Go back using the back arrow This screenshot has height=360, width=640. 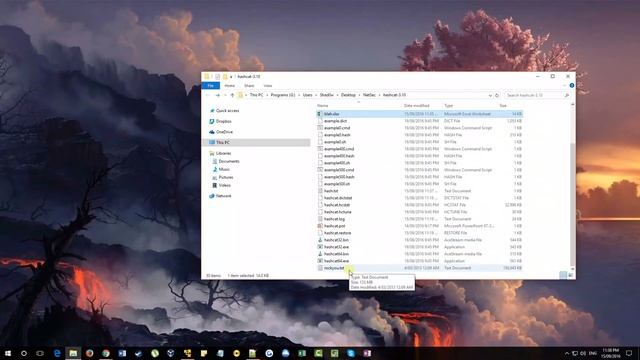pyautogui.click(x=208, y=95)
